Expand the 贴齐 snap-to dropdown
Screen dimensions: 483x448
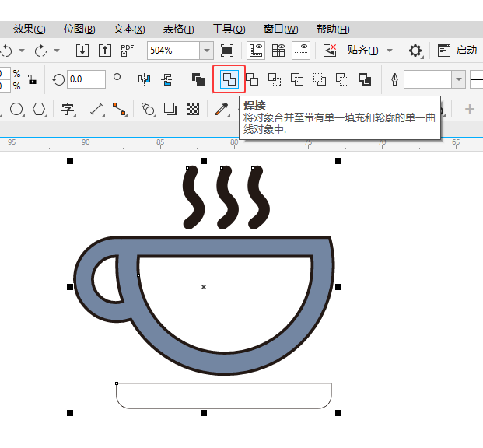(390, 51)
